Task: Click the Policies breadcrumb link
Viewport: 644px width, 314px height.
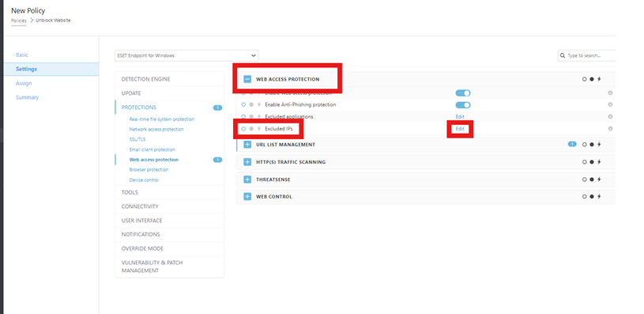Action: (18, 20)
